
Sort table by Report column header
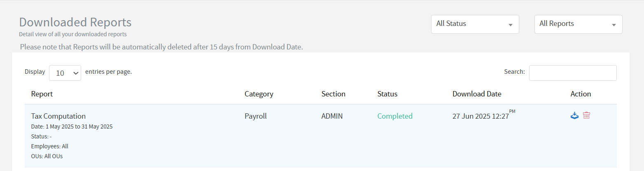point(42,94)
